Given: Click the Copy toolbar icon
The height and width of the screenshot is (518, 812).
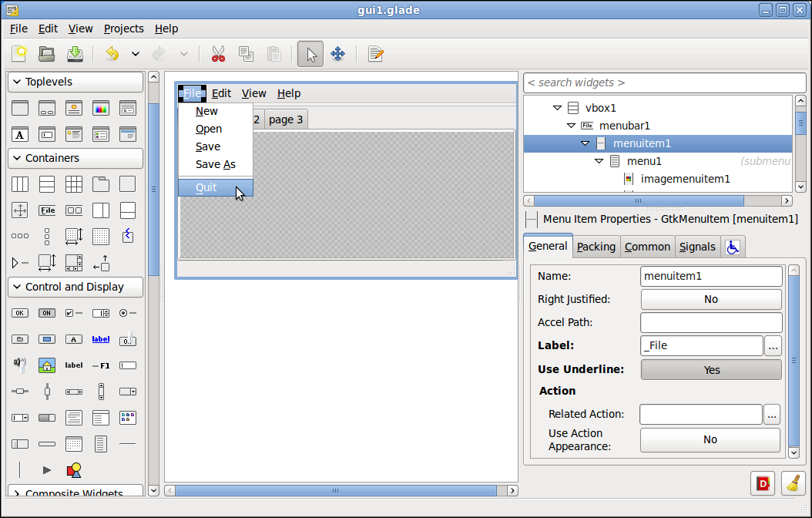Looking at the screenshot, I should [246, 53].
